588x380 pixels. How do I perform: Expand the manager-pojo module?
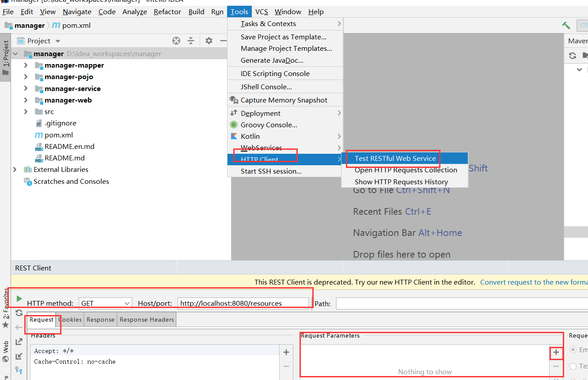coord(26,77)
